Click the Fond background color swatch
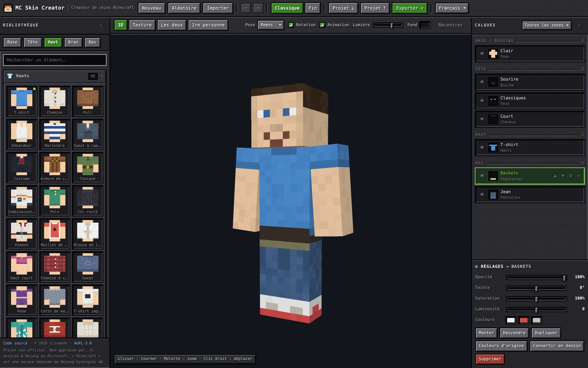The width and height of the screenshot is (588, 368). tap(424, 25)
